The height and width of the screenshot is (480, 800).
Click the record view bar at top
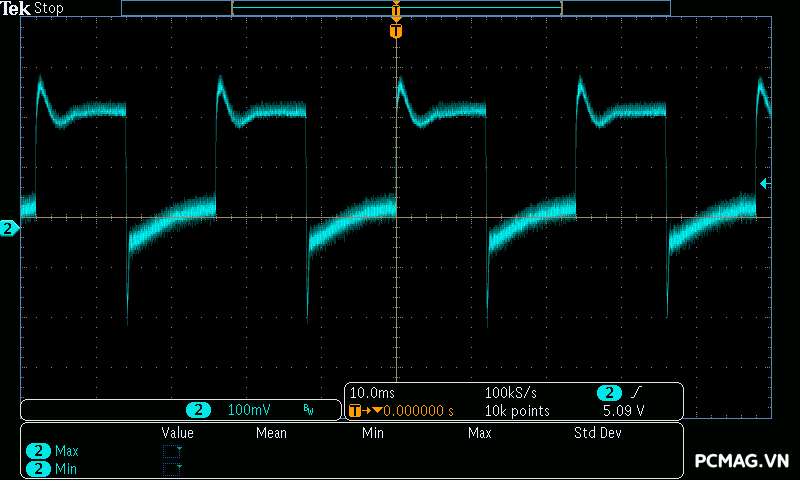pos(396,8)
